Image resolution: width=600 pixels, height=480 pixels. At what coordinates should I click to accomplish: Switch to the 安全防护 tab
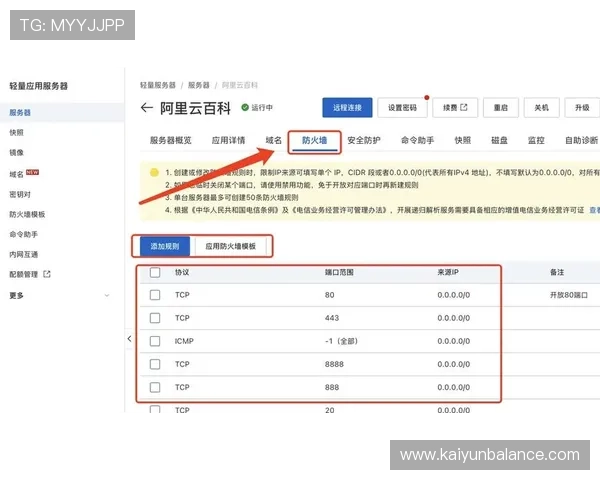pyautogui.click(x=364, y=140)
